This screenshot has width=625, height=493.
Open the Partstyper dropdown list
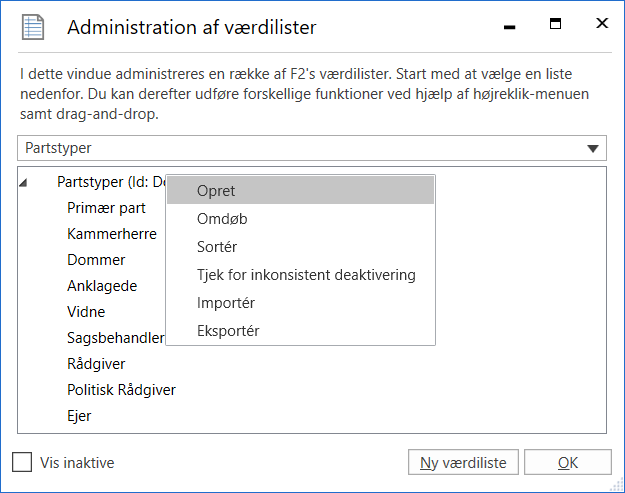(595, 148)
